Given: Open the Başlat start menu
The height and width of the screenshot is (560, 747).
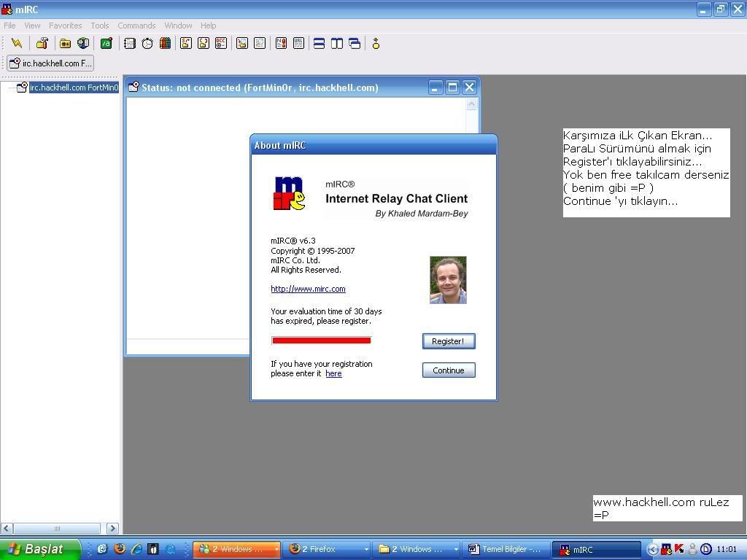Looking at the screenshot, I should pos(39,549).
